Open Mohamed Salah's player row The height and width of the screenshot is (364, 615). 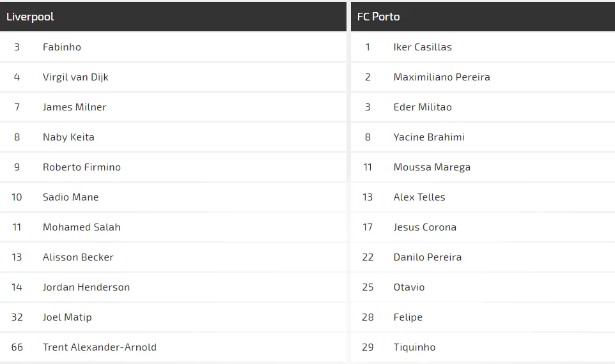point(81,227)
